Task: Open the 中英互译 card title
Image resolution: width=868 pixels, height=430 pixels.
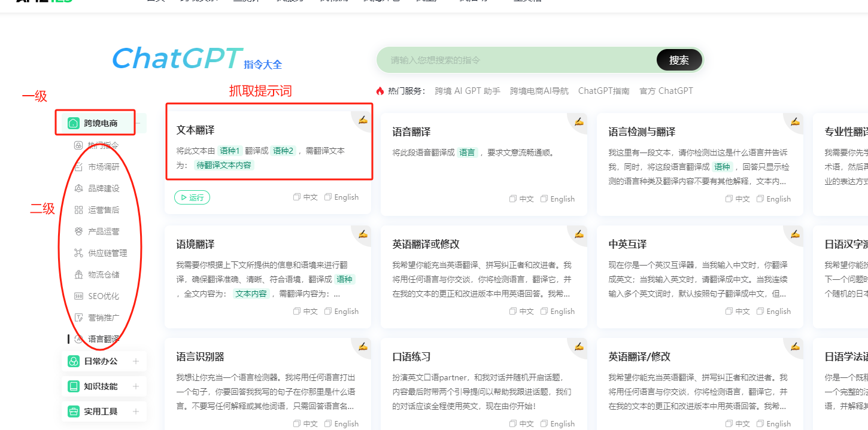Action: (x=627, y=244)
